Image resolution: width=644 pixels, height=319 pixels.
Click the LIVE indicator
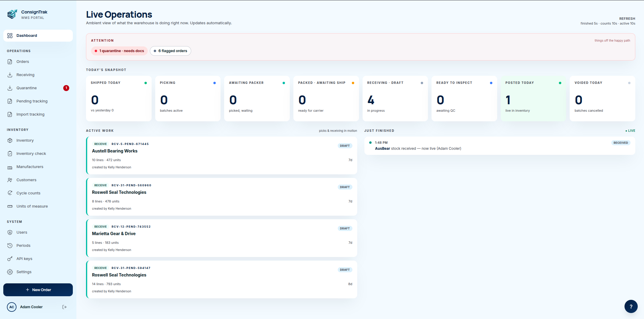(630, 131)
